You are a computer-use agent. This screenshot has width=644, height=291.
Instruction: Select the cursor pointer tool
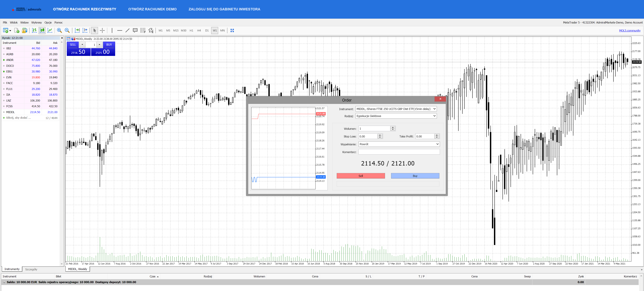click(x=94, y=31)
